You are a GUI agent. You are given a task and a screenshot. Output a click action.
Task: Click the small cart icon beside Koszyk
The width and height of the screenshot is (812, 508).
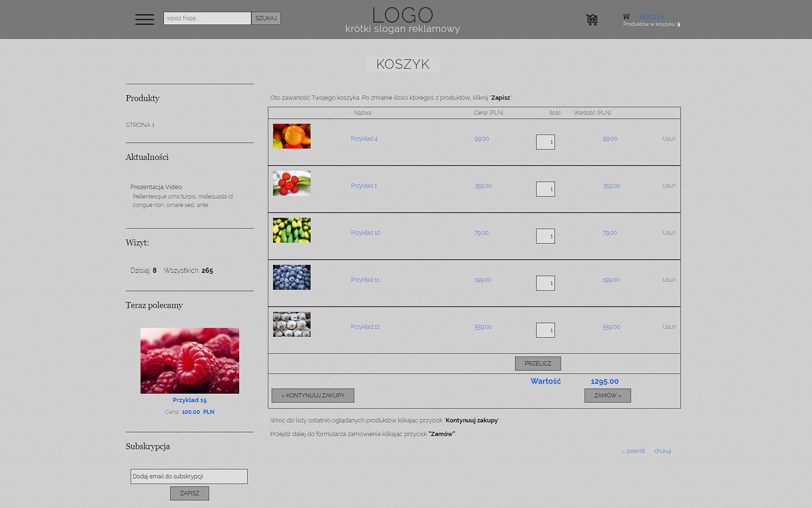point(627,16)
